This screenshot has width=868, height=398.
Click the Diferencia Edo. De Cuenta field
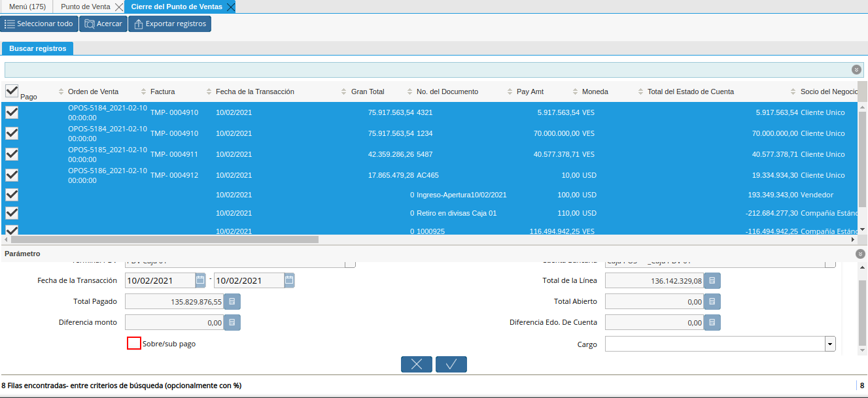click(x=654, y=322)
